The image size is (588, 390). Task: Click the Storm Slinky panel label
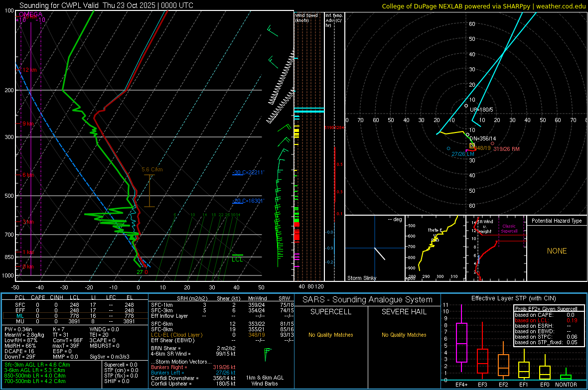point(361,278)
